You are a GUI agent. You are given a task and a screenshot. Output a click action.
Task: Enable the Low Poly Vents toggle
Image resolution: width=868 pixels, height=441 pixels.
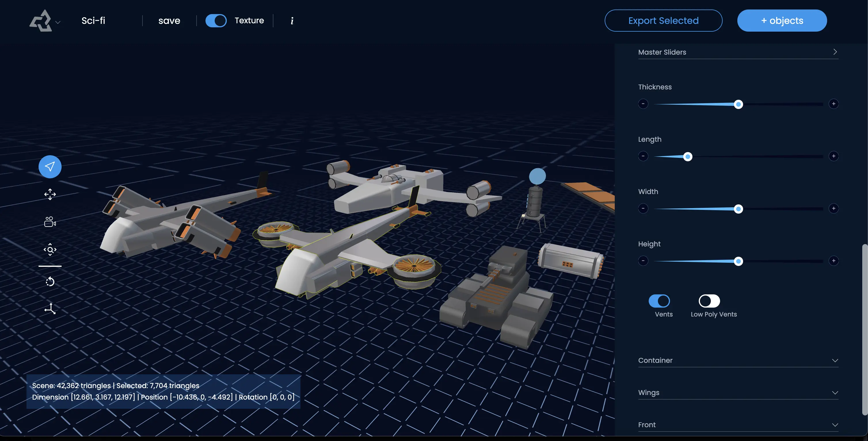pyautogui.click(x=709, y=301)
